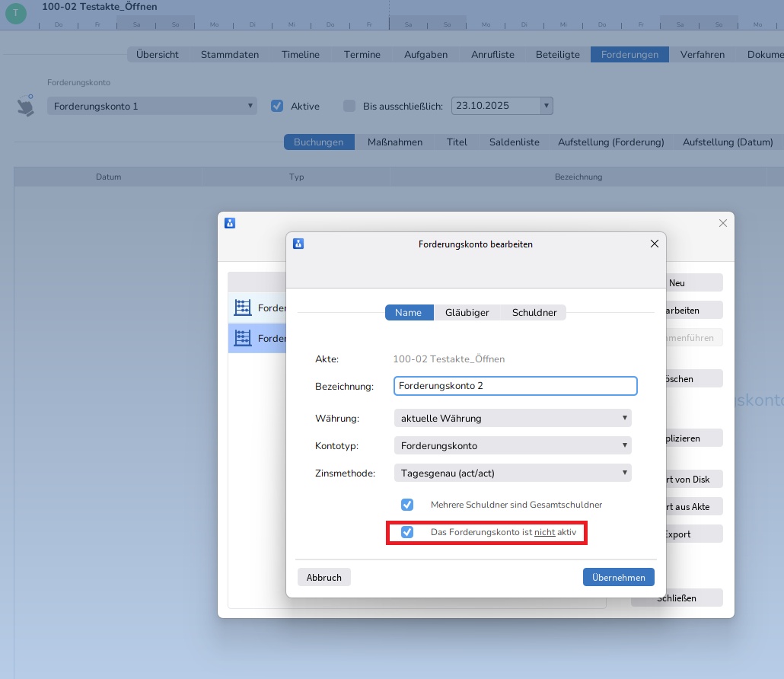The width and height of the screenshot is (784, 679).
Task: Click the blue app icon in edit dialog title
Action: point(298,244)
